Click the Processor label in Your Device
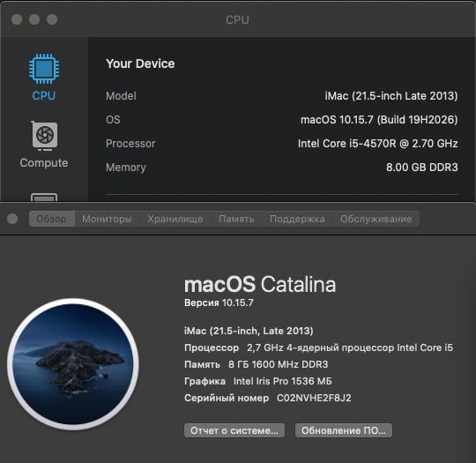 [130, 144]
